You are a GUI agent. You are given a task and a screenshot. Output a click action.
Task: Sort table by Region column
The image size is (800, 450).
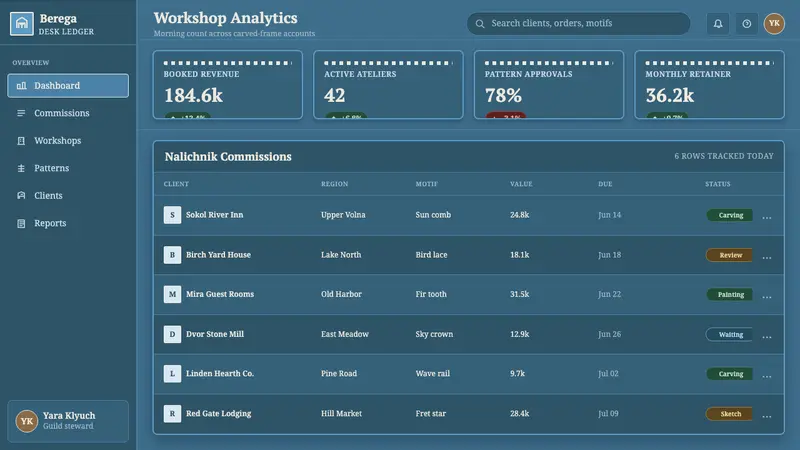coord(335,184)
